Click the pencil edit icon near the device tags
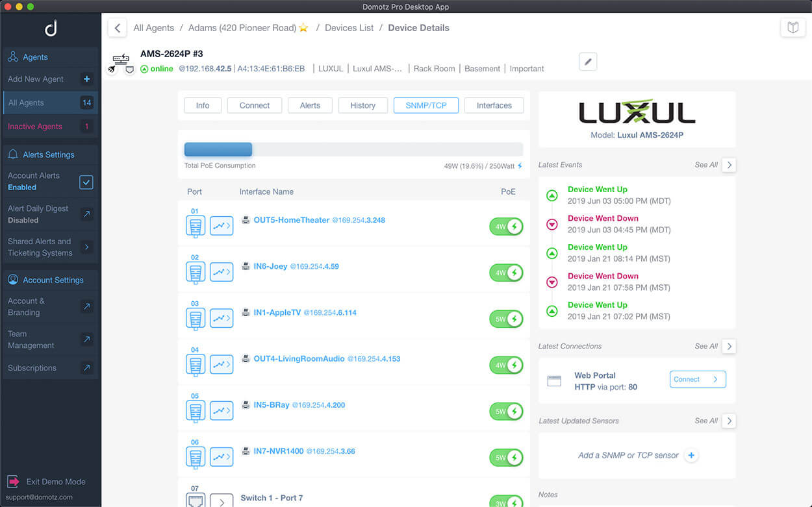812x507 pixels. [x=588, y=61]
